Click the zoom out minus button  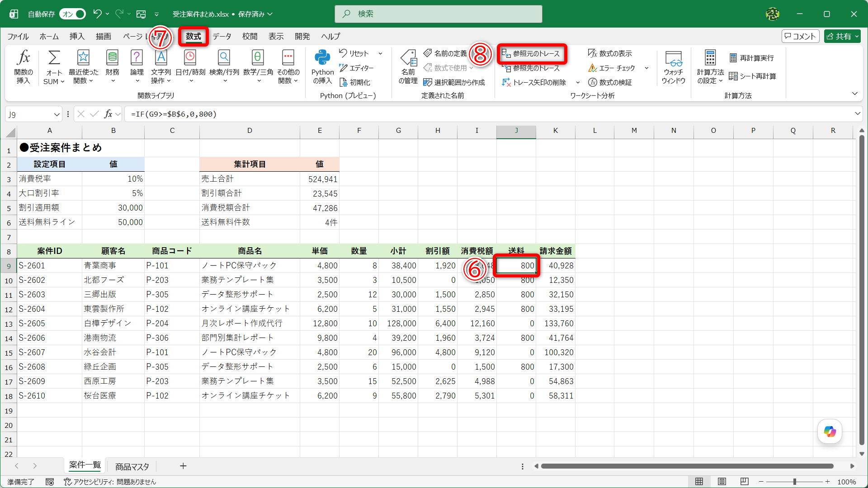pos(761,482)
